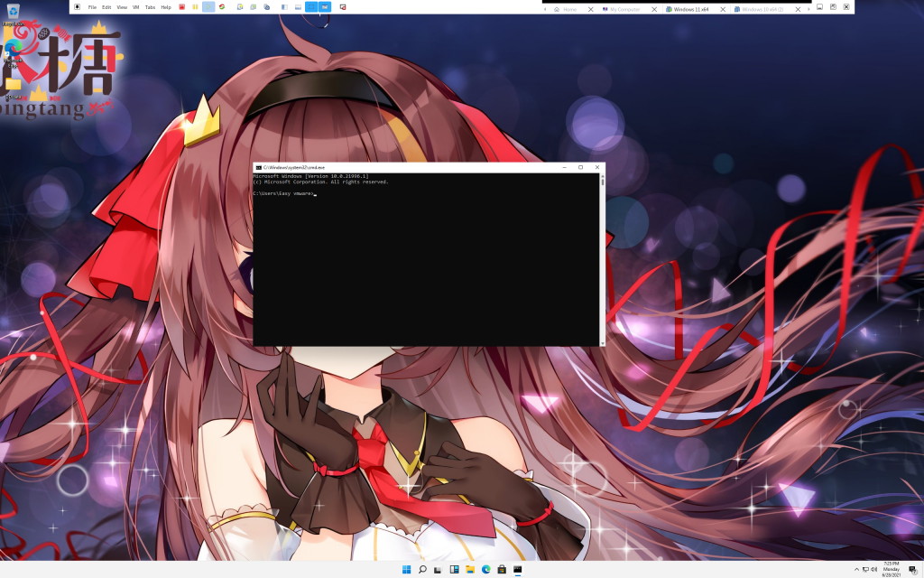Open the VM menu
The height and width of the screenshot is (578, 924).
click(x=136, y=7)
